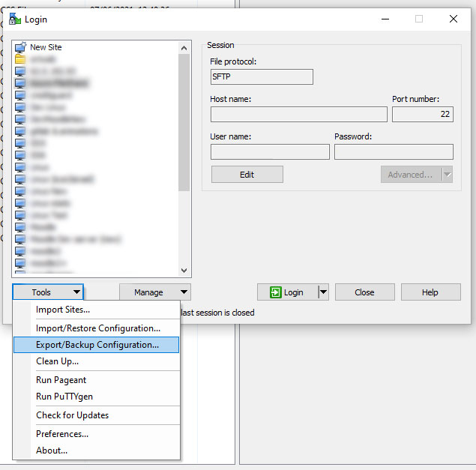The image size is (476, 470).
Task: Choose Import/Restore Configuration... menu item
Action: point(97,328)
